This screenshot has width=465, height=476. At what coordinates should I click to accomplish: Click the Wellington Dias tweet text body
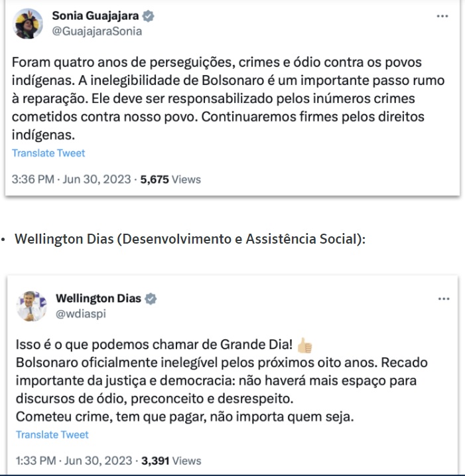[x=222, y=380]
